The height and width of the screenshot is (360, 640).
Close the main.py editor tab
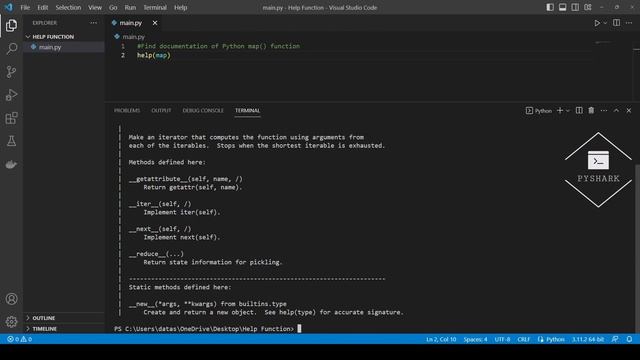(155, 23)
